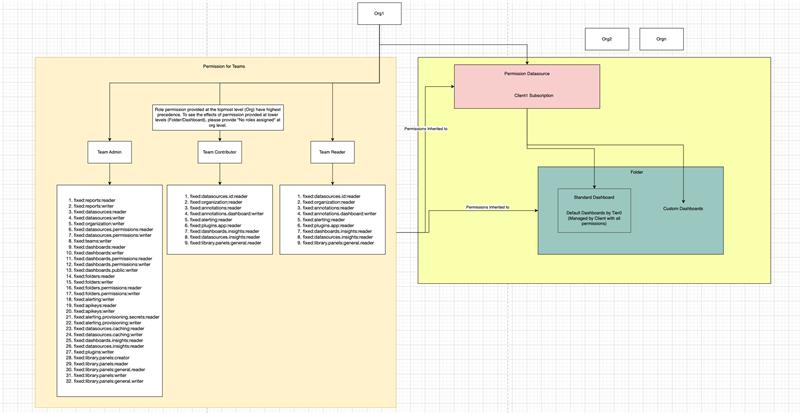Select the Orgn box
This screenshot has width=800, height=414.
coord(661,39)
